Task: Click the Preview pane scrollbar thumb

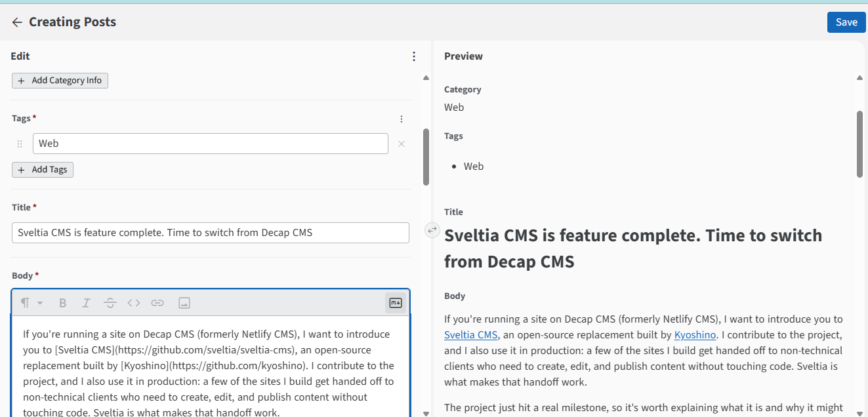Action: coord(859,144)
